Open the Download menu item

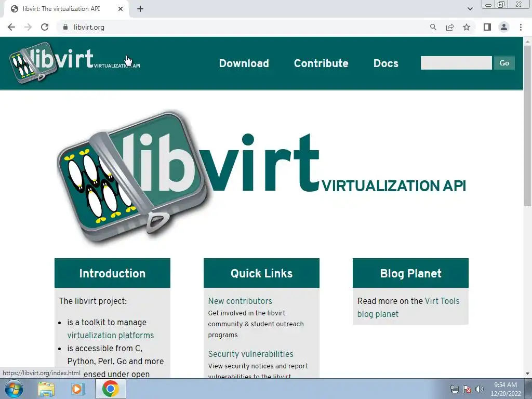click(x=244, y=63)
